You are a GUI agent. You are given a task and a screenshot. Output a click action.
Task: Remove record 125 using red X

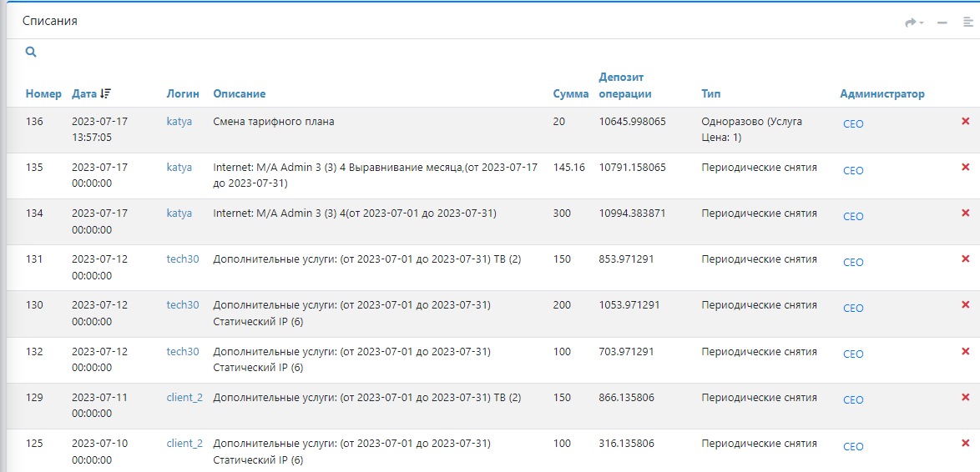pyautogui.click(x=966, y=443)
